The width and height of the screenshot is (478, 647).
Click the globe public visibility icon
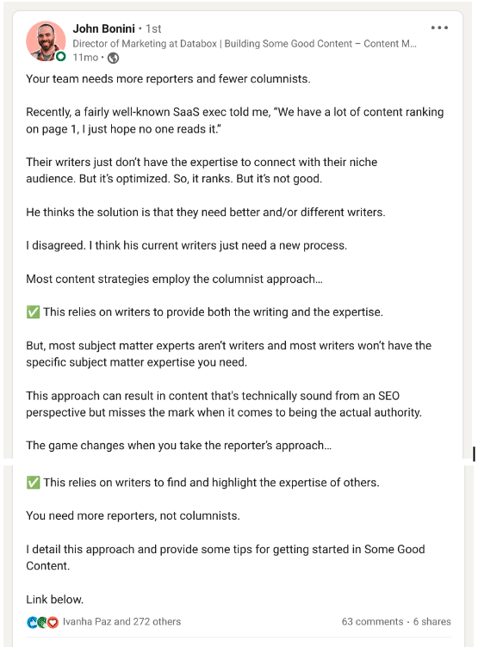click(x=113, y=58)
